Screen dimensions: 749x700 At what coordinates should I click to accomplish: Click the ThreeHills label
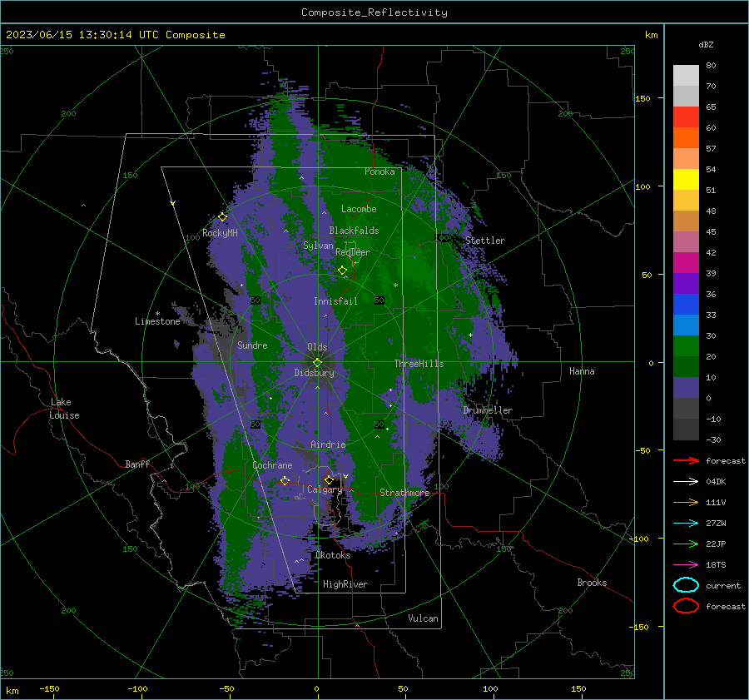coord(419,364)
